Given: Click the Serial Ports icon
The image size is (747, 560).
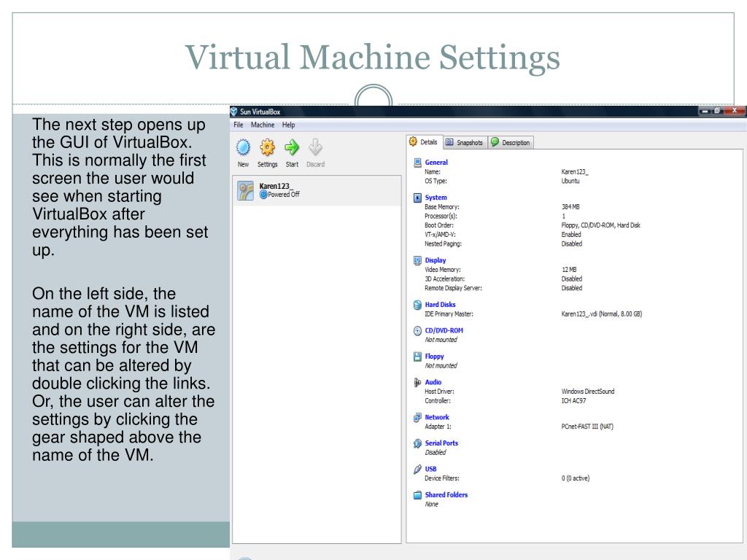Looking at the screenshot, I should point(417,443).
